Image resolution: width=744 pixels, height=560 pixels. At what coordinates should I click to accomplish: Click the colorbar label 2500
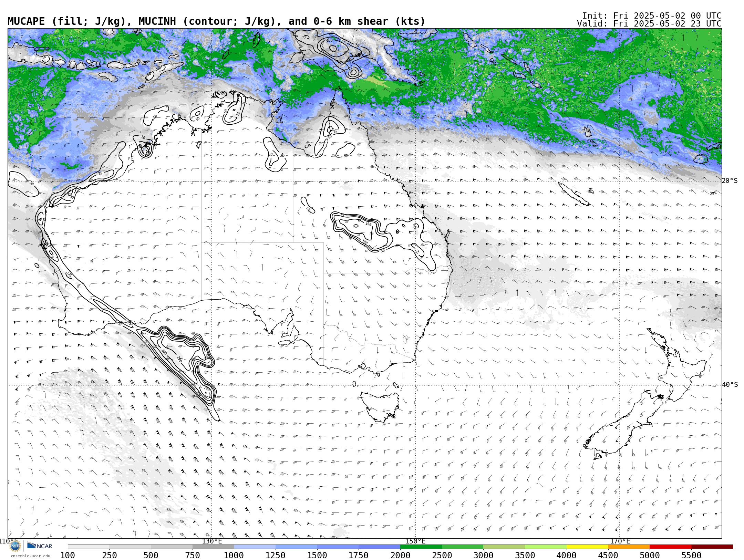(x=442, y=555)
